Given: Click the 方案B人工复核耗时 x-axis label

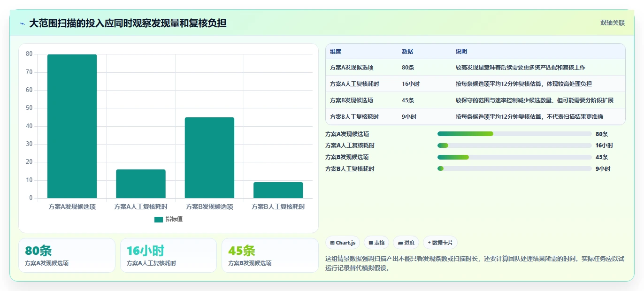Looking at the screenshot, I should (278, 207).
